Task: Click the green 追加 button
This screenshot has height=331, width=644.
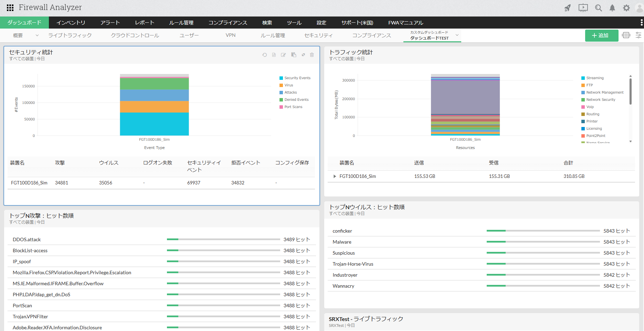Action: (x=601, y=35)
